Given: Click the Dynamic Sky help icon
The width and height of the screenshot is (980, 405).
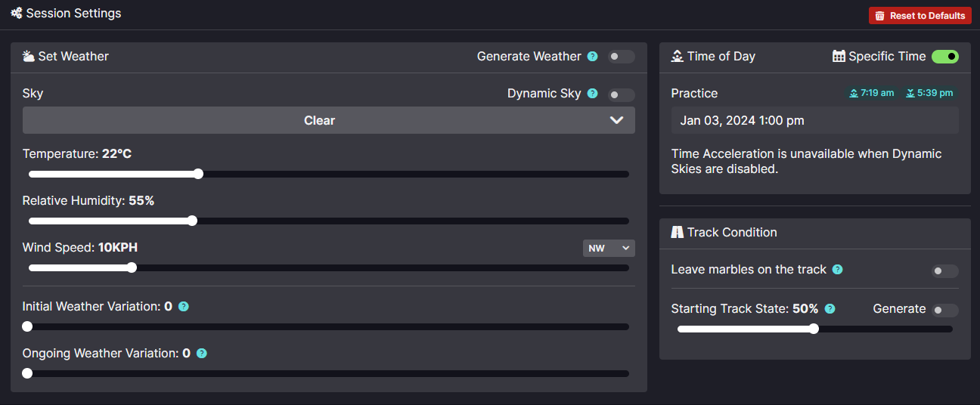Looking at the screenshot, I should coord(593,94).
